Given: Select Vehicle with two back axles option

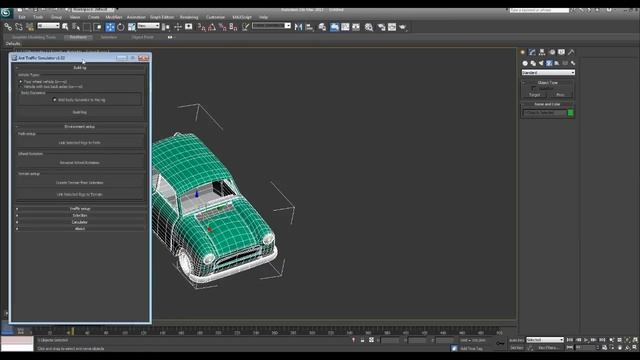Looking at the screenshot, I should tap(21, 87).
